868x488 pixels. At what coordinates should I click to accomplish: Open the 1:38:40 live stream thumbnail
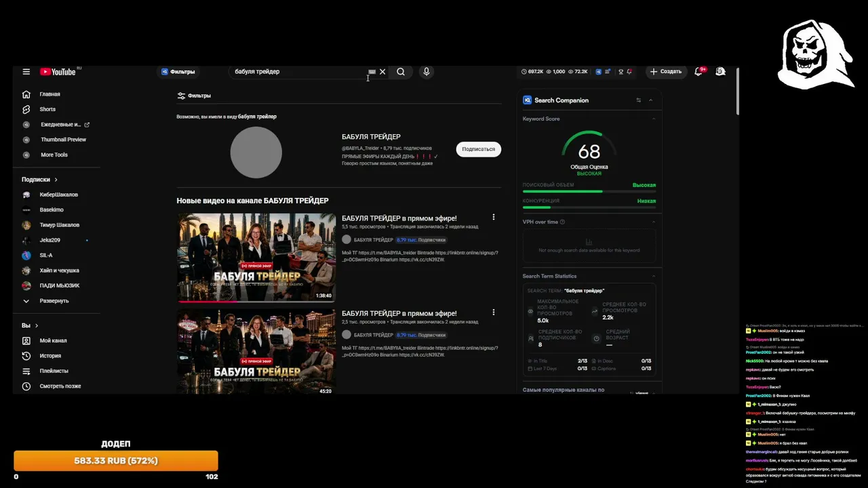[256, 258]
